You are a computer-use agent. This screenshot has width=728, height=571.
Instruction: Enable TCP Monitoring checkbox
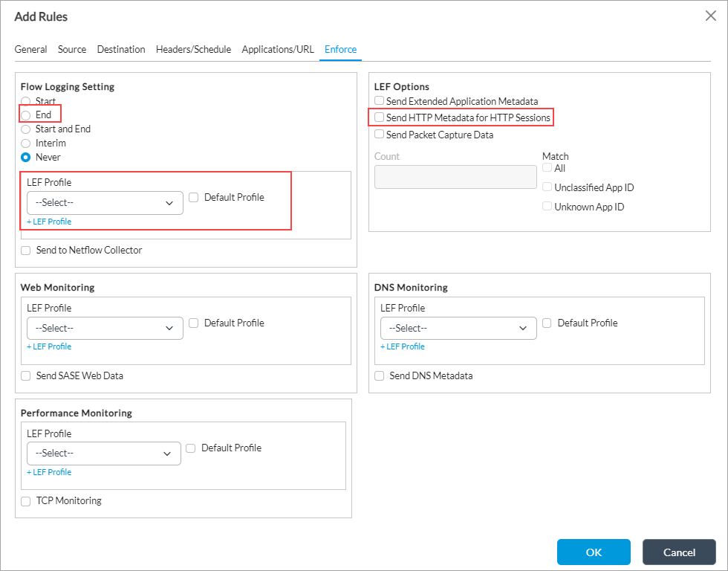click(x=26, y=501)
